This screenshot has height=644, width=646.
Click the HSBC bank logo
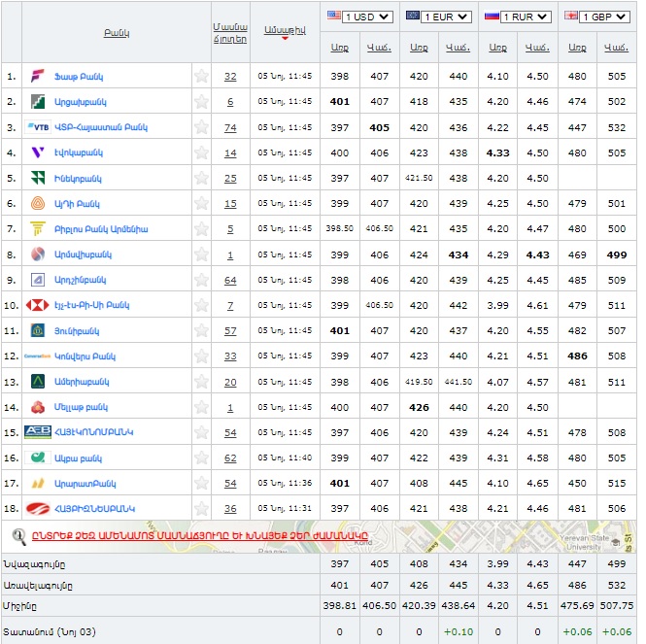click(38, 305)
